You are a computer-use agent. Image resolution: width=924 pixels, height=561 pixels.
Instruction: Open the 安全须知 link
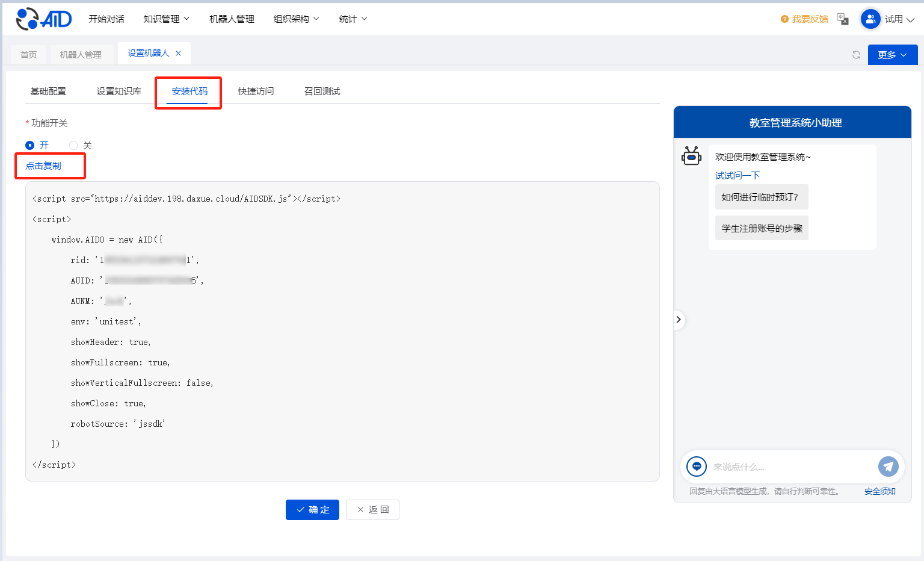[x=879, y=491]
